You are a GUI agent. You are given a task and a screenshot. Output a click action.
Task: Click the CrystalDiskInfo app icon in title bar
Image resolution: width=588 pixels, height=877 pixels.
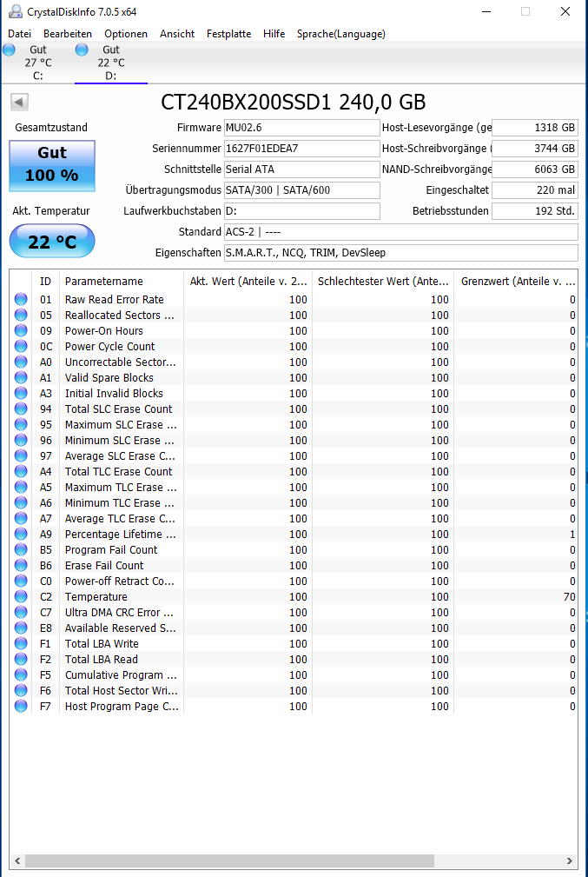[x=16, y=11]
